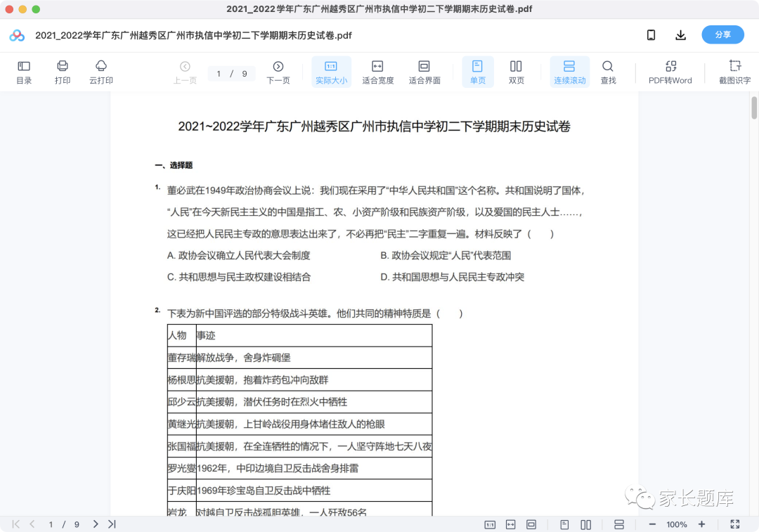Click bottom bar actual size 1:1 icon
This screenshot has height=532, width=759.
[x=490, y=525]
